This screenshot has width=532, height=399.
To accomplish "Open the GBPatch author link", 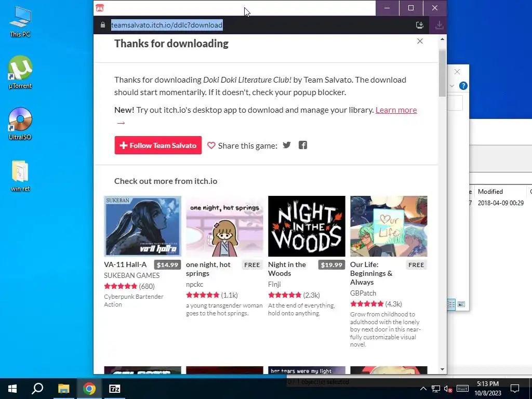I will (363, 293).
